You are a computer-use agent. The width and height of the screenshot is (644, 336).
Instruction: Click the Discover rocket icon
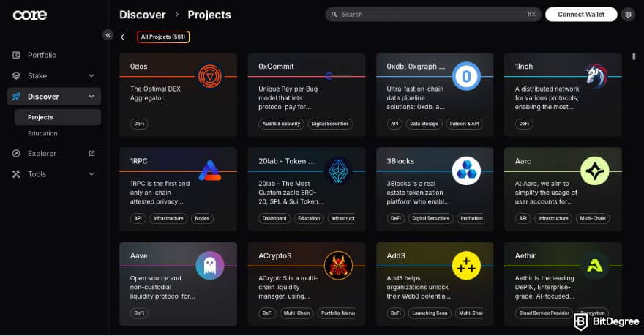click(x=16, y=97)
